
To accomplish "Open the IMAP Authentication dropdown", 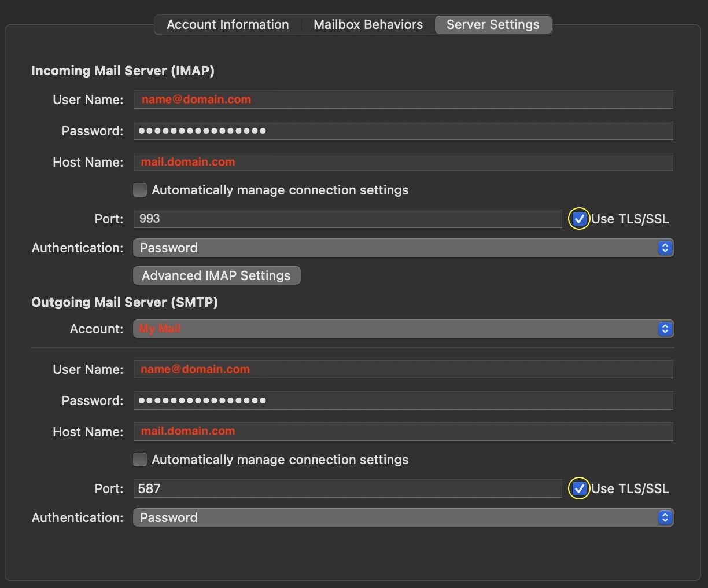I will click(x=403, y=248).
